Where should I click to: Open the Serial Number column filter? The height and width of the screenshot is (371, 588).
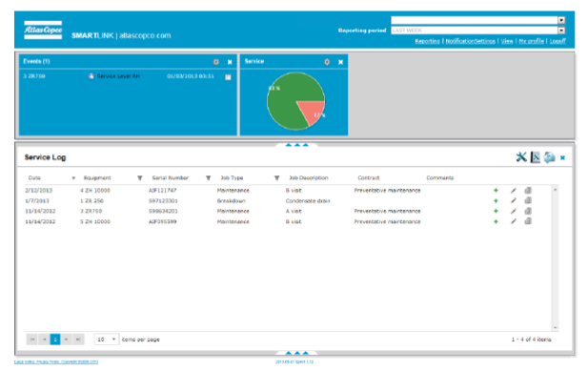[208, 177]
